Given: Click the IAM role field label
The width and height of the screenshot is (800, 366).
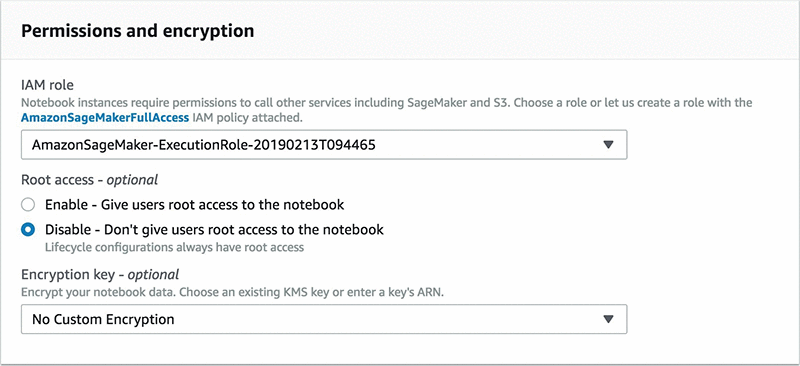Looking at the screenshot, I should pos(45,84).
